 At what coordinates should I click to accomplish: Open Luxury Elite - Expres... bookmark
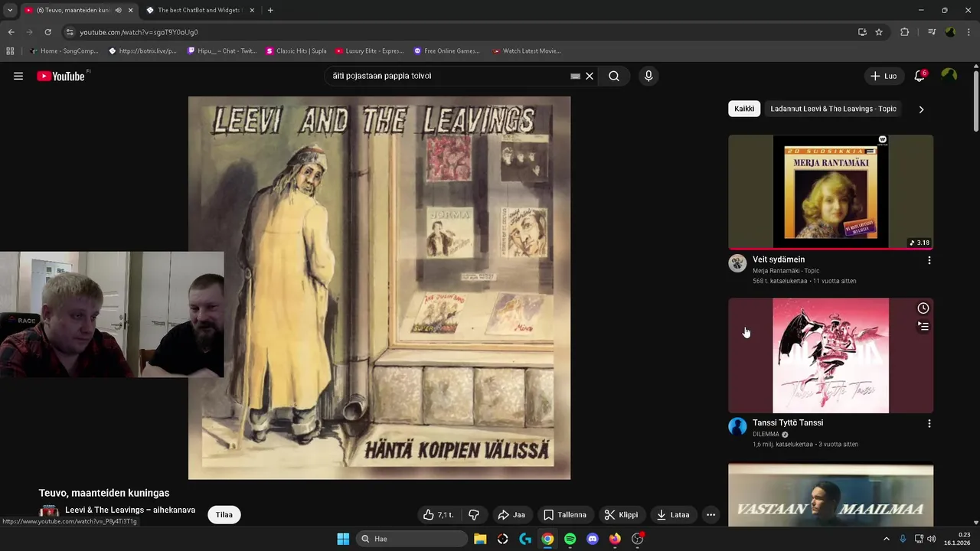(x=370, y=51)
